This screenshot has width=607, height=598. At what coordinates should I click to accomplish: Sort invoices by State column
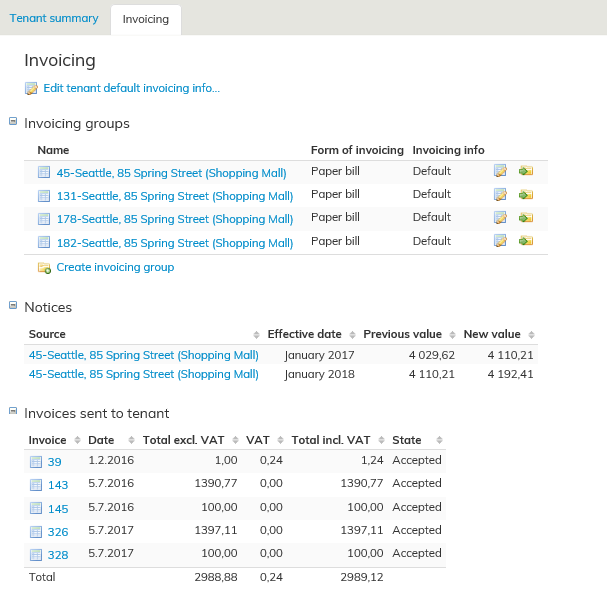[407, 440]
